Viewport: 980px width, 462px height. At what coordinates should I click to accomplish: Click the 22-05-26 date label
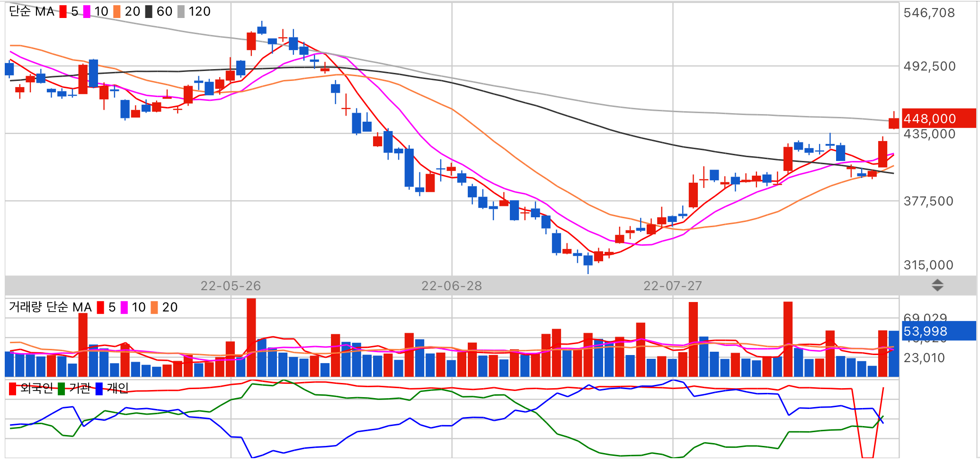click(x=231, y=286)
